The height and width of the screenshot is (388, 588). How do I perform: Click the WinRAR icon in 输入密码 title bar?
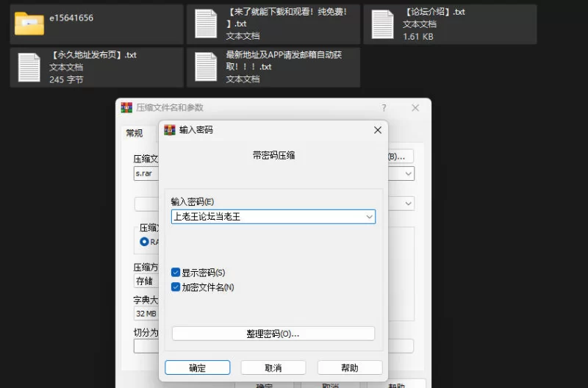pos(170,130)
